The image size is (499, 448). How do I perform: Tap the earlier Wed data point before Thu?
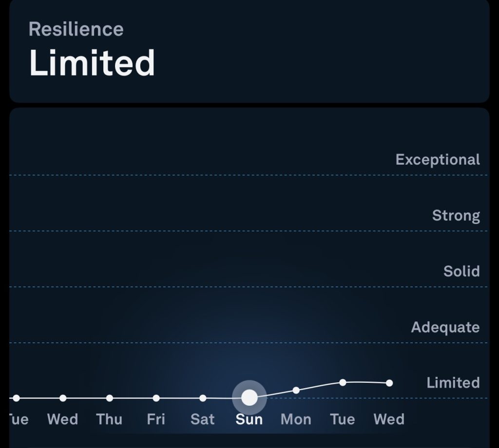click(63, 398)
